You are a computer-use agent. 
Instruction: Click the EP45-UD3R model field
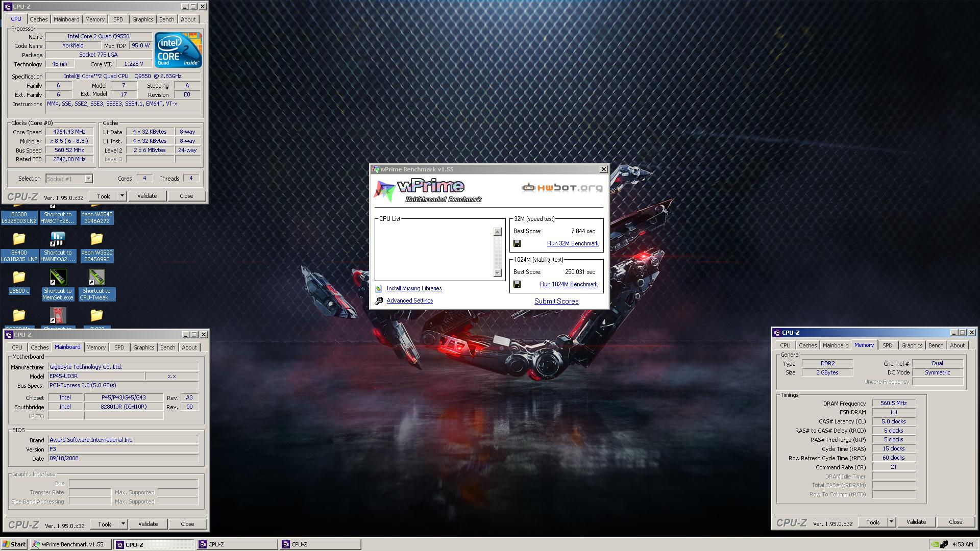(96, 376)
